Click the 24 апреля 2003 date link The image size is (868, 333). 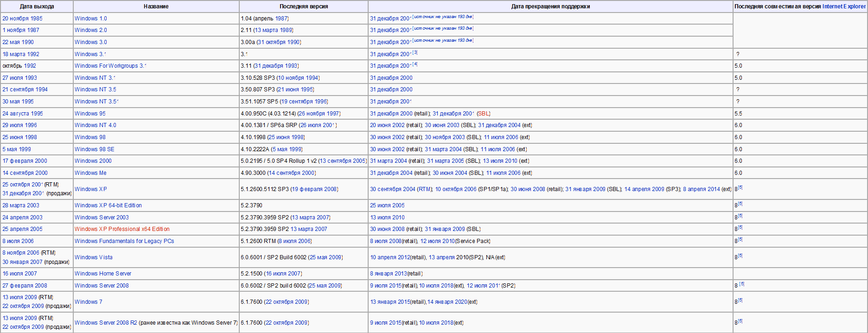tap(22, 218)
